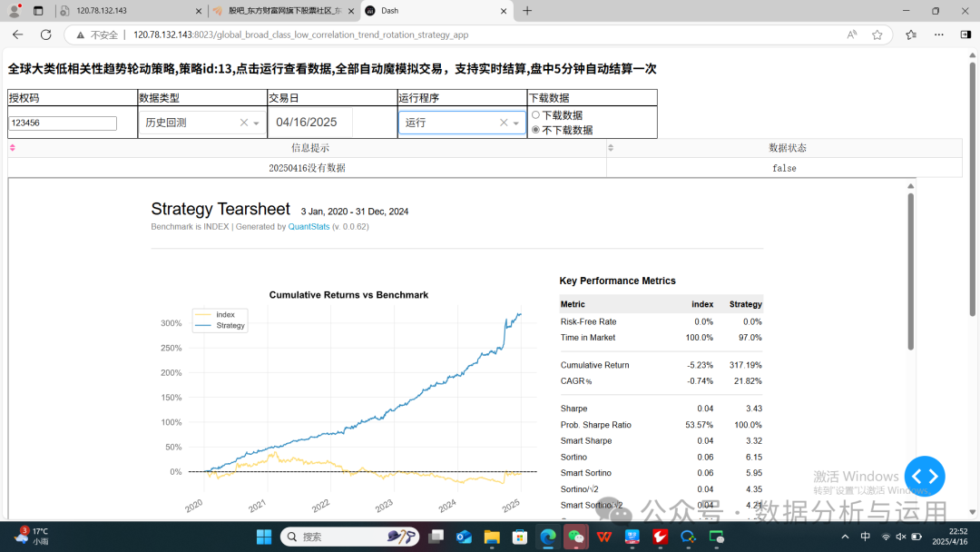The width and height of the screenshot is (980, 552).
Task: Click the not-secure warning icon
Action: (x=80, y=35)
